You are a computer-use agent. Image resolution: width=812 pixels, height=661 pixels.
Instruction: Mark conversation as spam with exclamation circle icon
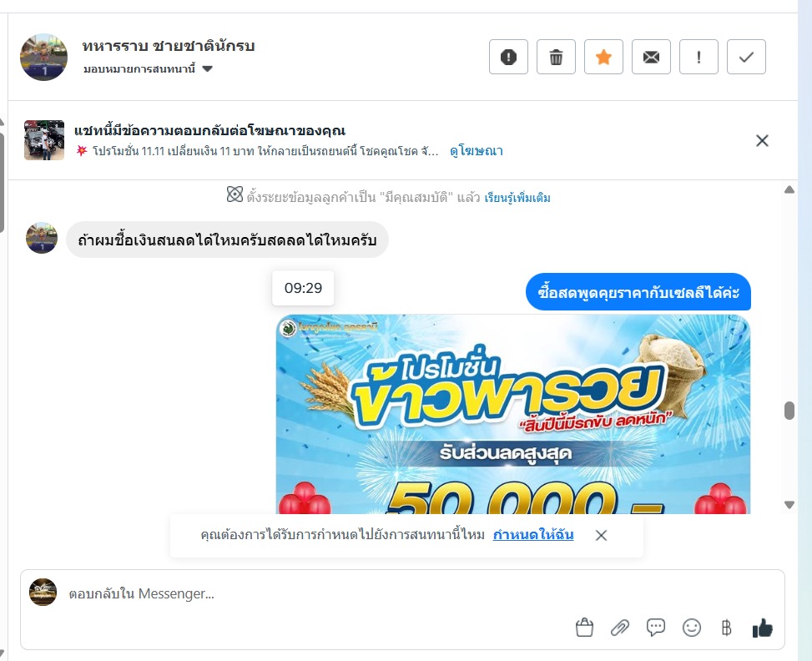coord(508,57)
